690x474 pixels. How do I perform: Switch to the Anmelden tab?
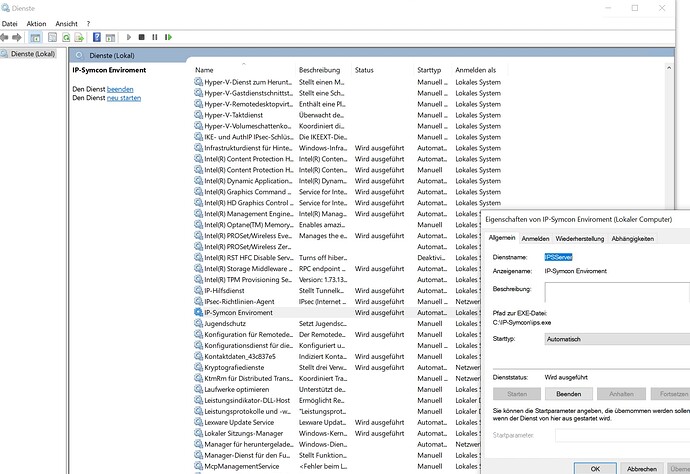click(x=535, y=239)
